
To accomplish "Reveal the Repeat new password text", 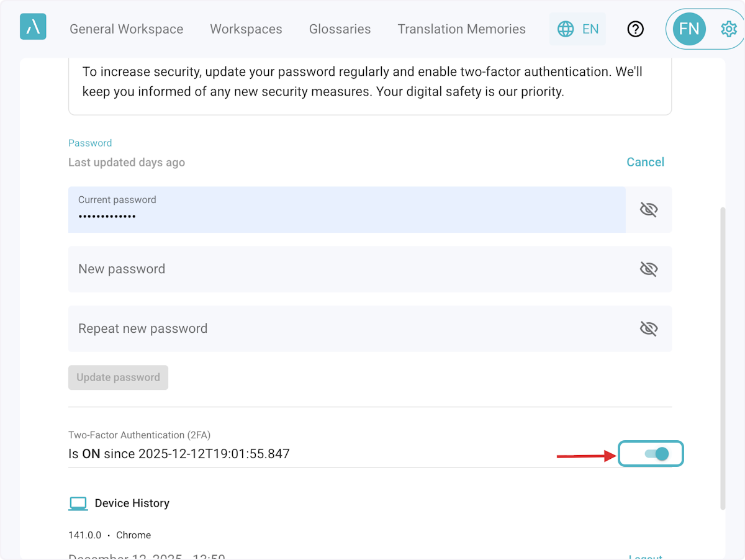I will [648, 329].
